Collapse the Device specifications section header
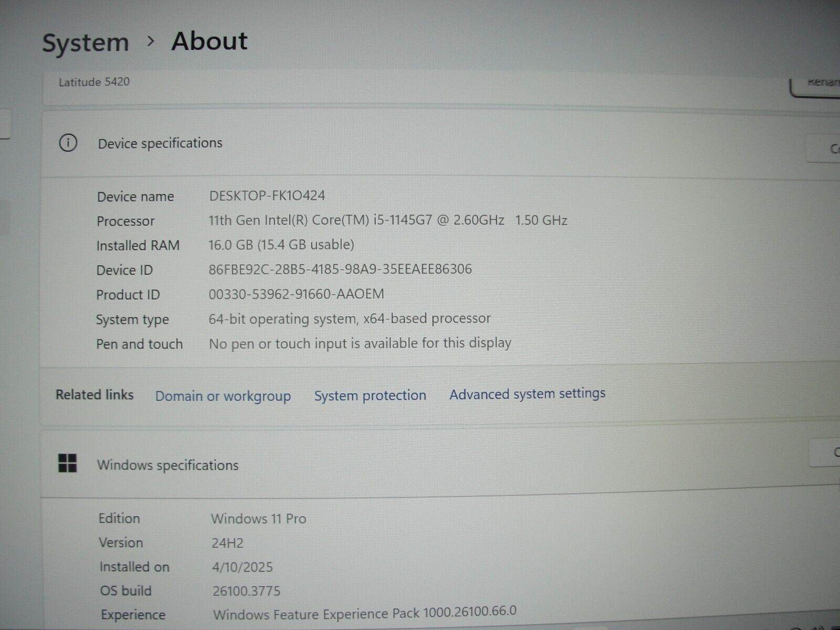Image resolution: width=840 pixels, height=630 pixels. click(x=420, y=143)
